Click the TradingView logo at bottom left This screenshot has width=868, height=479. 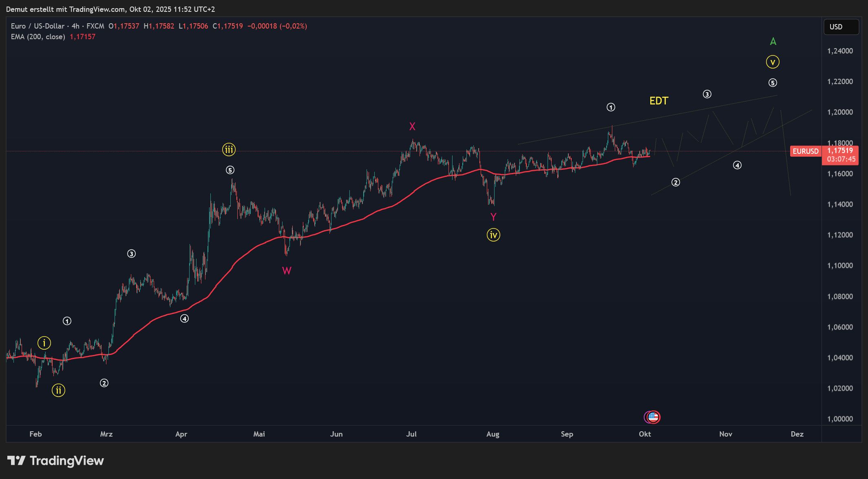tap(55, 461)
